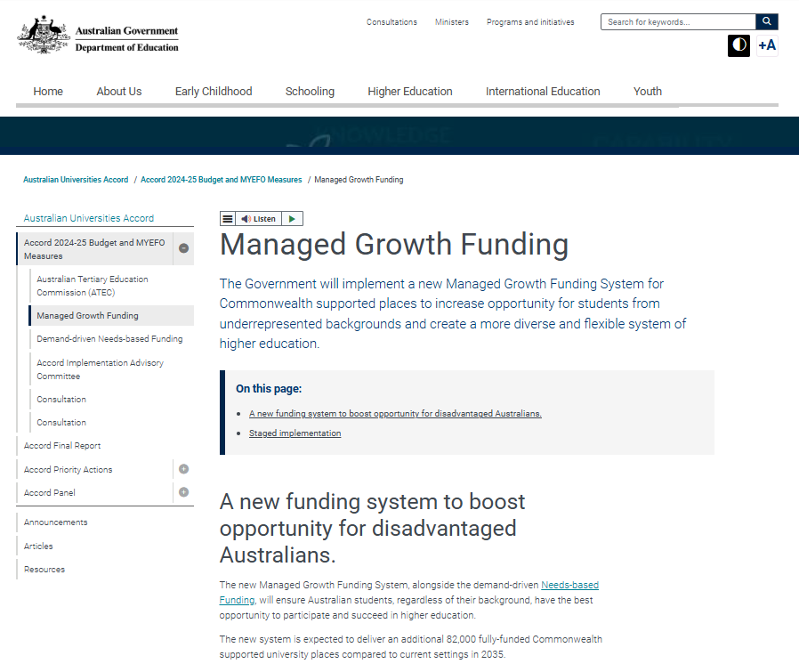Select International Education in main navigation
This screenshot has height=672, width=799.
coord(543,91)
